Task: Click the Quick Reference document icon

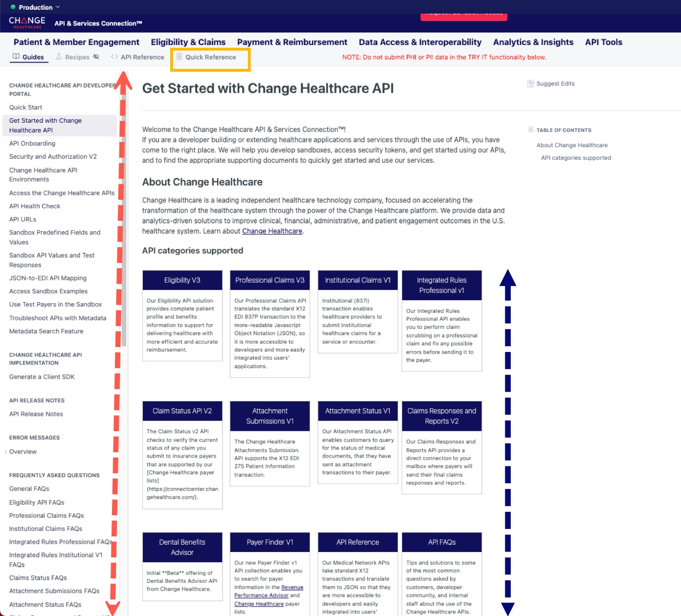Action: coord(179,57)
